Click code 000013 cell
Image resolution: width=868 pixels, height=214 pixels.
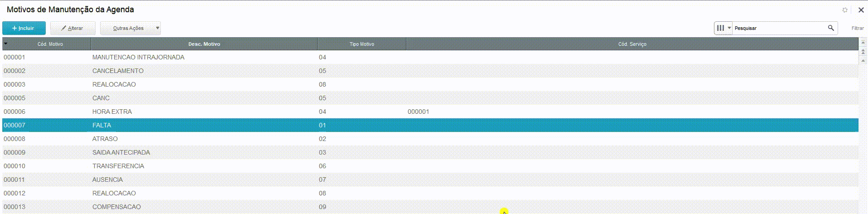(14, 207)
